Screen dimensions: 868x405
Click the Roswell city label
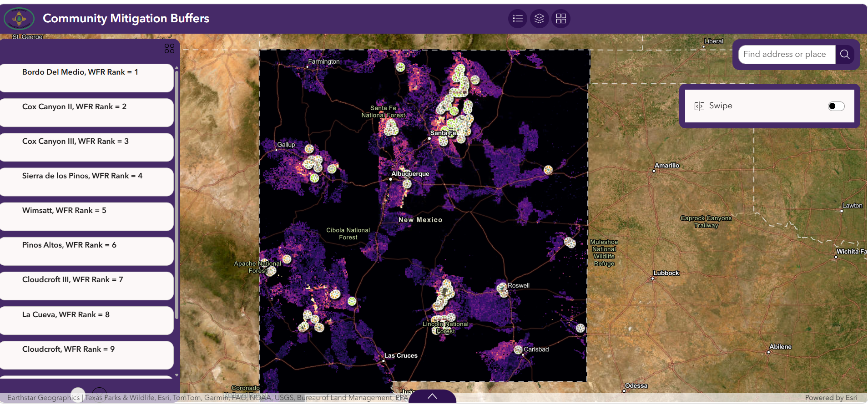coord(519,286)
